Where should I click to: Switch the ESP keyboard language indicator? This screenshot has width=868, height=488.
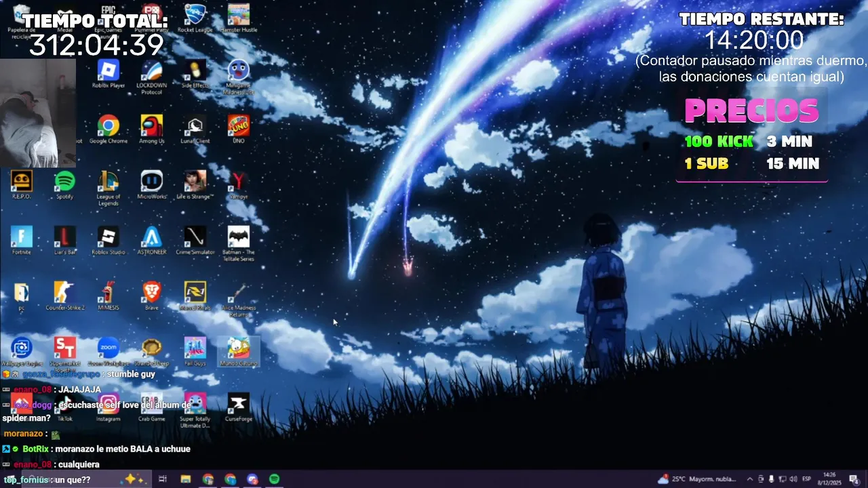tap(807, 479)
